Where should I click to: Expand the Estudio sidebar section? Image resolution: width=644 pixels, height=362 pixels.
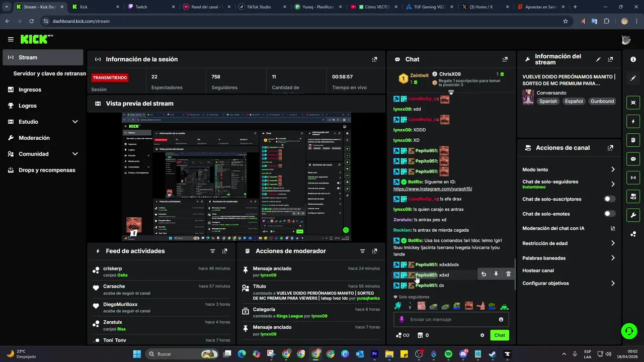point(75,122)
